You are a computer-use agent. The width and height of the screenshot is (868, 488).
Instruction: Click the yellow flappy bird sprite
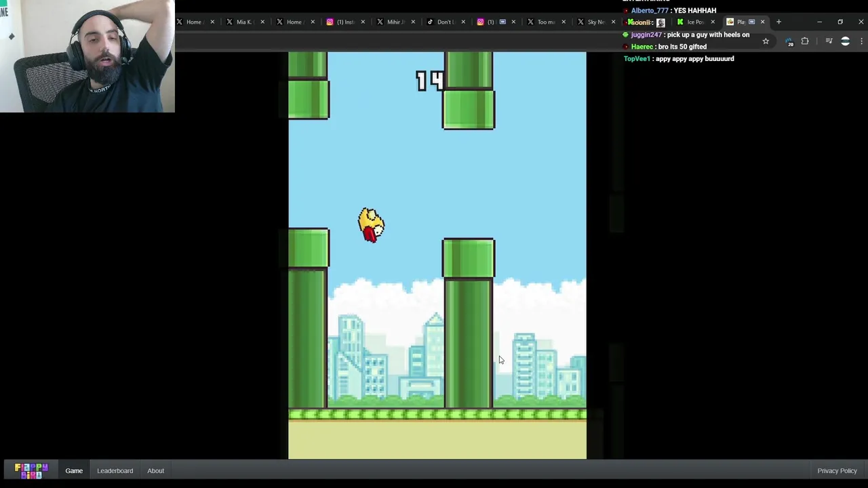coord(371,225)
